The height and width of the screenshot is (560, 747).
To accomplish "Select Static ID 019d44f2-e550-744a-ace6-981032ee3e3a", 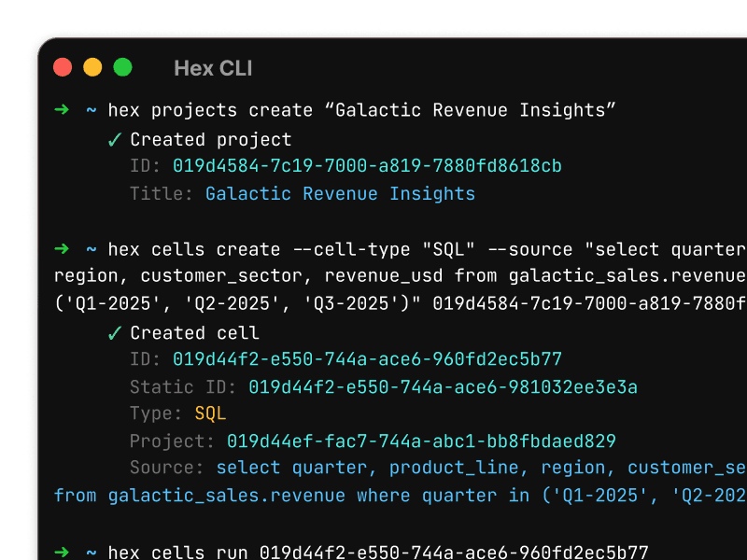I will pyautogui.click(x=443, y=387).
